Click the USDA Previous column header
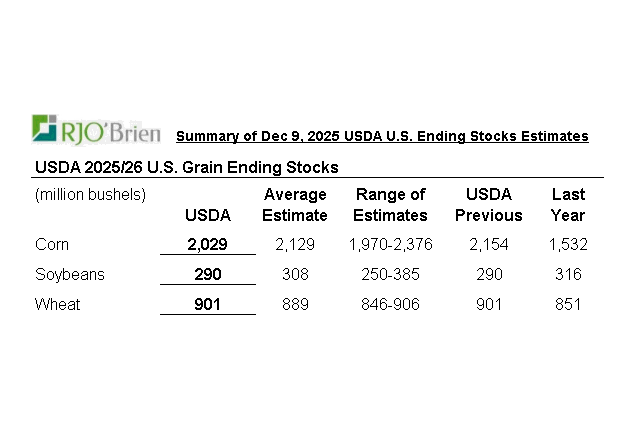636x430 pixels. click(489, 204)
